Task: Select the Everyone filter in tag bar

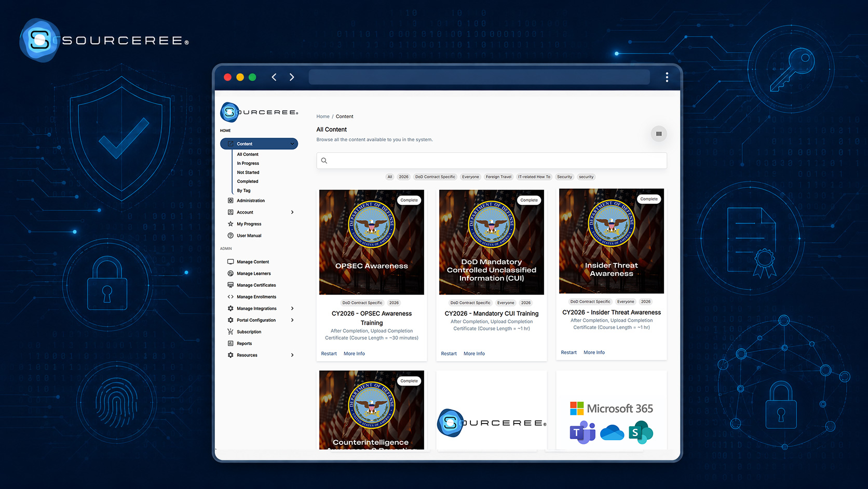Action: tap(471, 177)
